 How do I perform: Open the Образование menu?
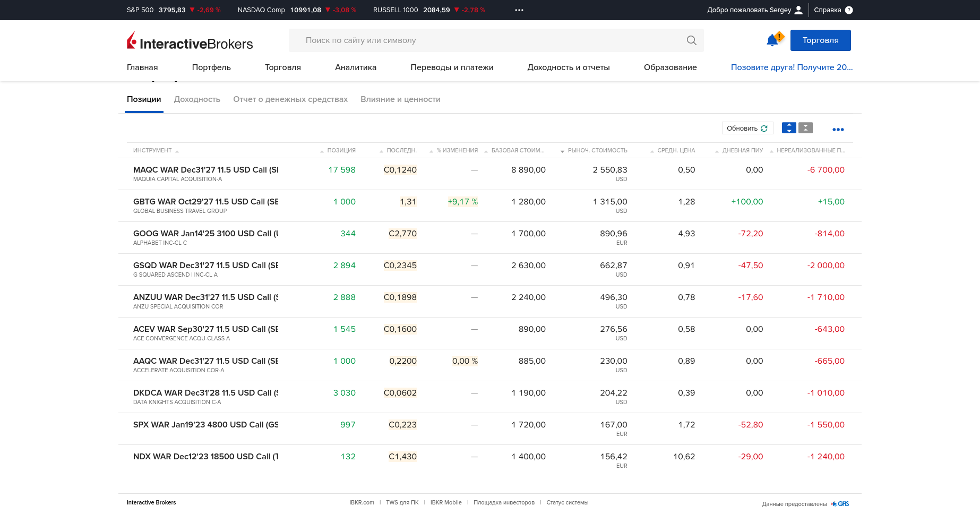(x=670, y=67)
